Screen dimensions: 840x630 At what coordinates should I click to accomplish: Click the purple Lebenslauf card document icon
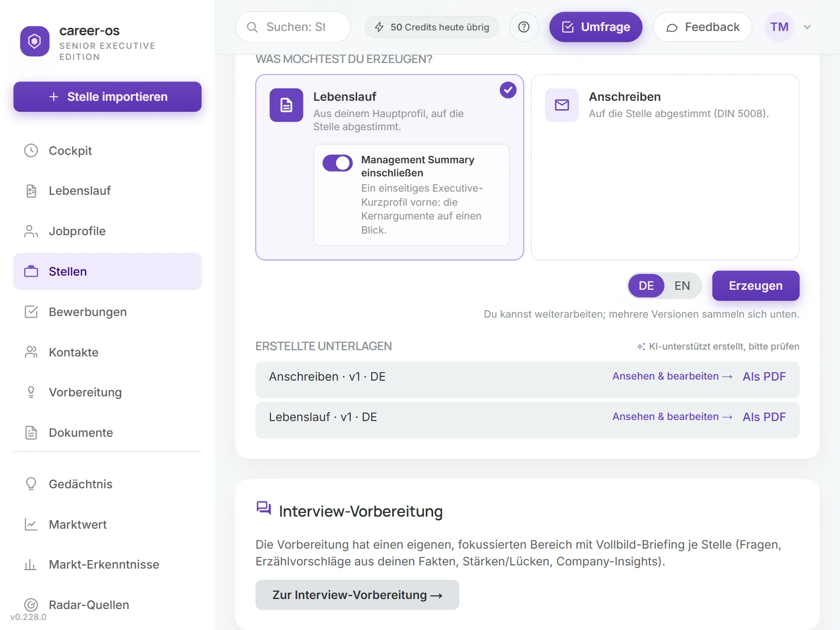[x=286, y=105]
